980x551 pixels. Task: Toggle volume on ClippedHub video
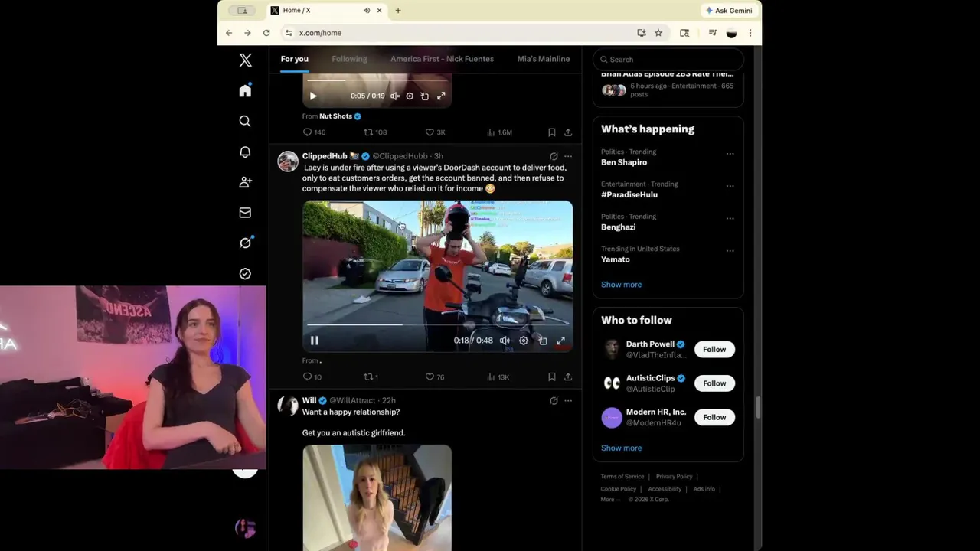pyautogui.click(x=505, y=341)
